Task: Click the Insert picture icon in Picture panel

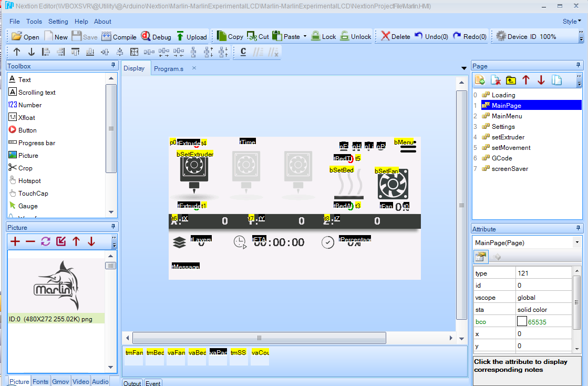Action: click(x=61, y=241)
